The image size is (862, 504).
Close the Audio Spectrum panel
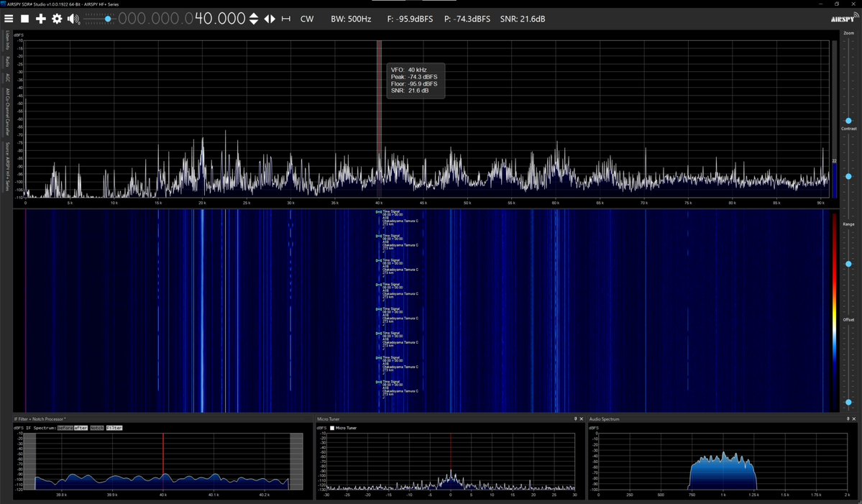tap(854, 419)
